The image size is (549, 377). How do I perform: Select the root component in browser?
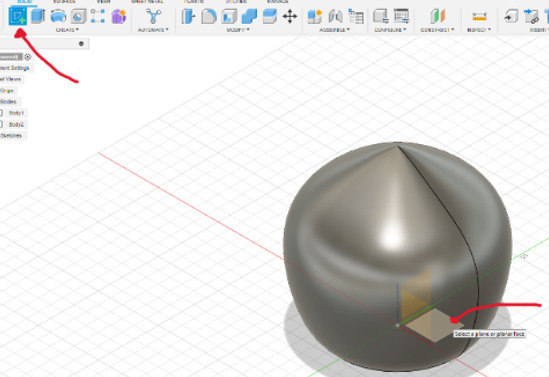point(11,57)
